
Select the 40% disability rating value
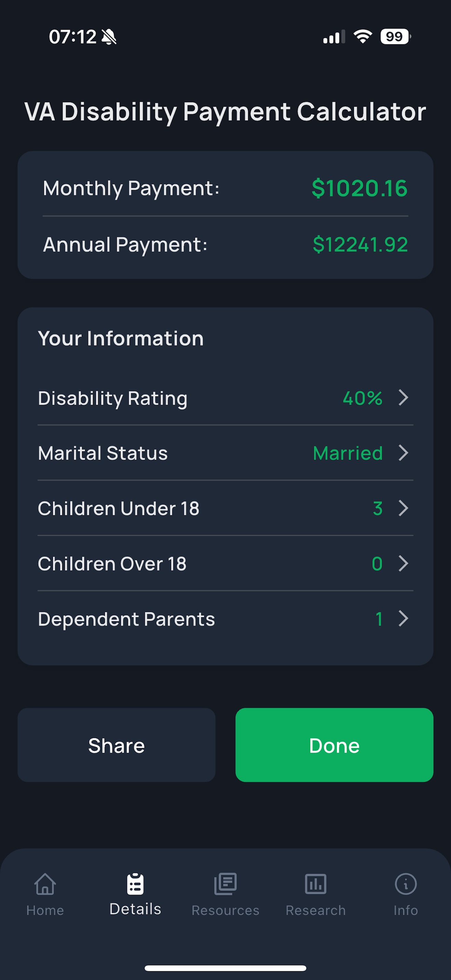tap(363, 398)
